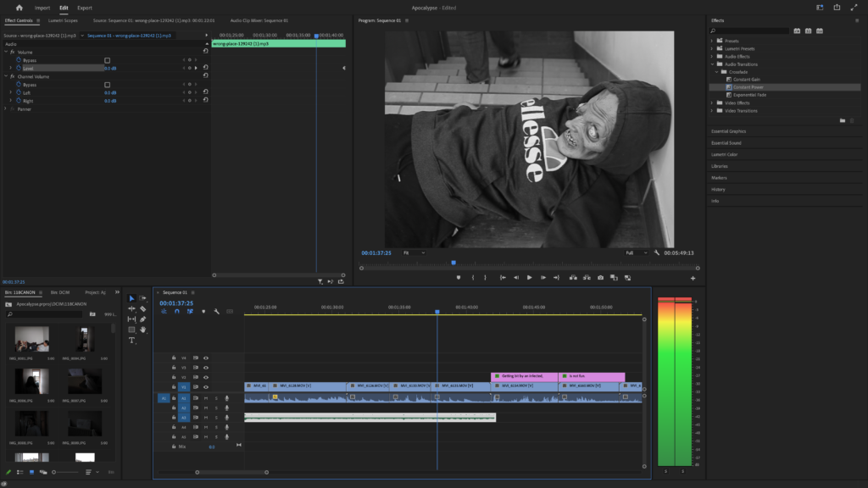Screen dimensions: 868x488
Task: Pick the Hand tool
Action: (x=142, y=330)
